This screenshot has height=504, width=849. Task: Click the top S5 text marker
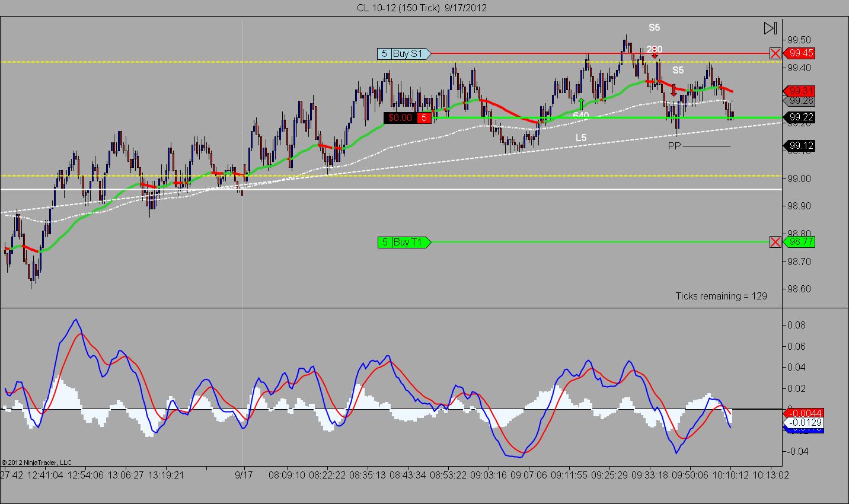coord(654,27)
